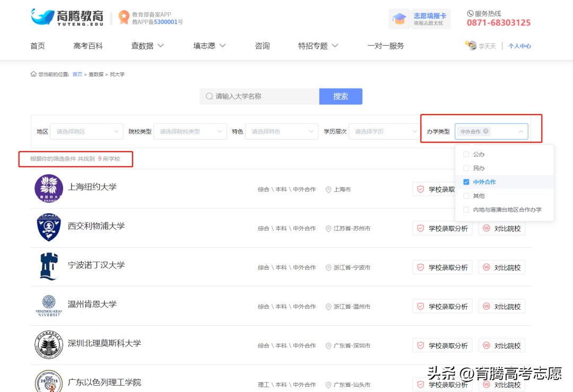Uncheck the 中外合作 checkbox
This screenshot has height=392, width=573.
(x=466, y=181)
